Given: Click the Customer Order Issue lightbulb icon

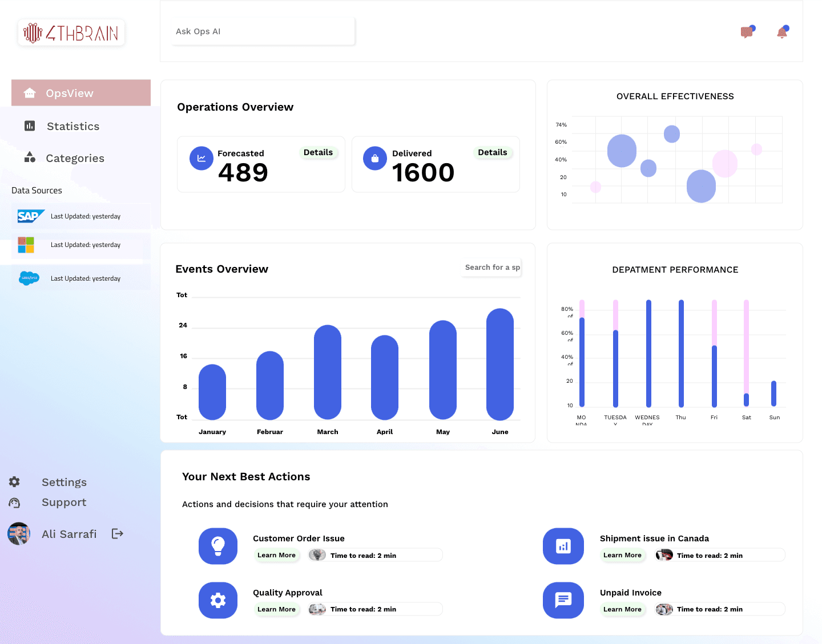Looking at the screenshot, I should point(218,546).
